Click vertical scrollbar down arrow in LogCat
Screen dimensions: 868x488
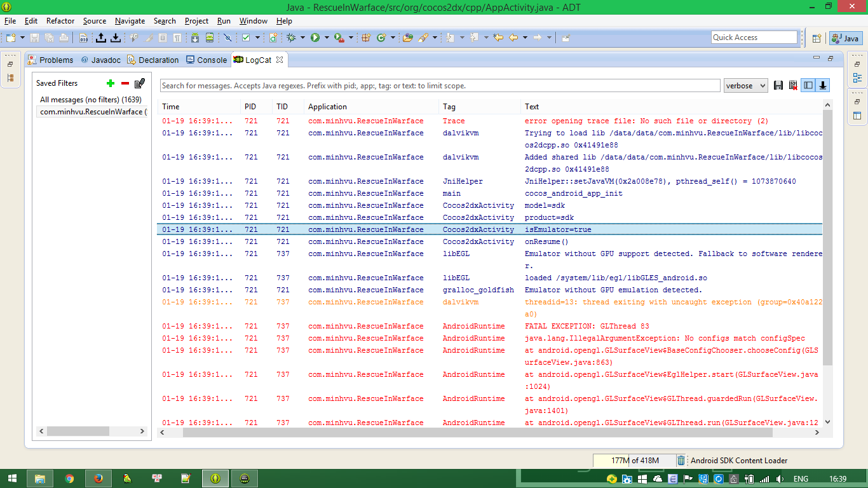827,421
